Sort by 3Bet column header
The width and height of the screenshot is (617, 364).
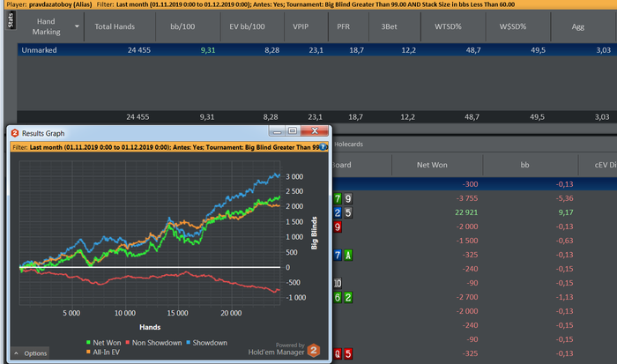point(389,26)
